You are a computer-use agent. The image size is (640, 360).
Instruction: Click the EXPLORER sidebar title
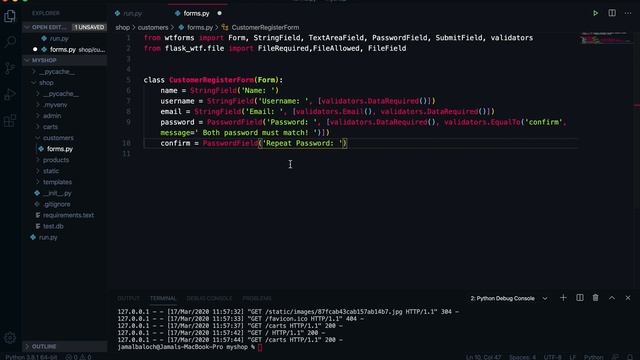(46, 13)
